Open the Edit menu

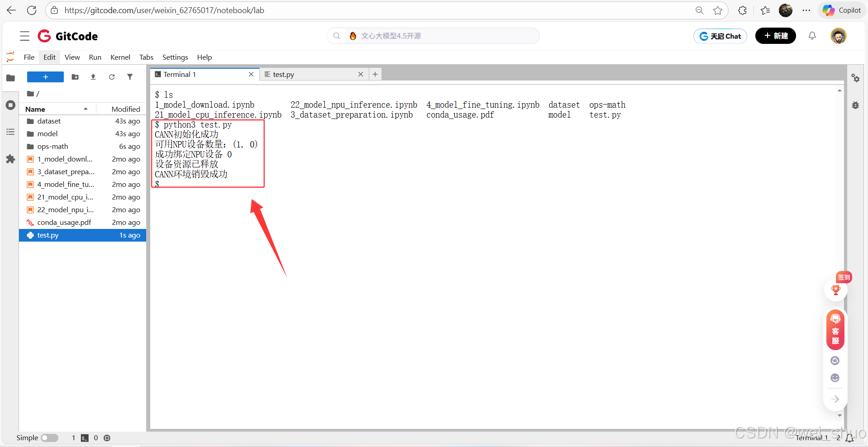(49, 57)
